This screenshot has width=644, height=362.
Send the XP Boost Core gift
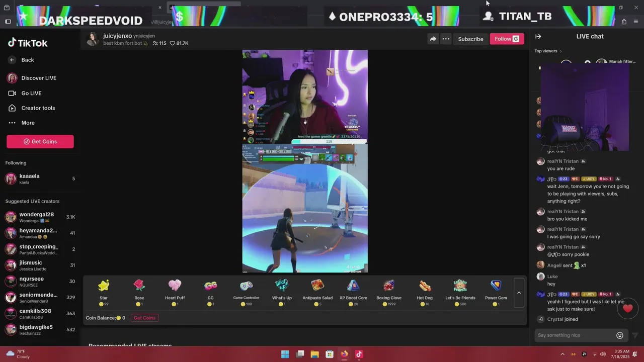tap(353, 292)
